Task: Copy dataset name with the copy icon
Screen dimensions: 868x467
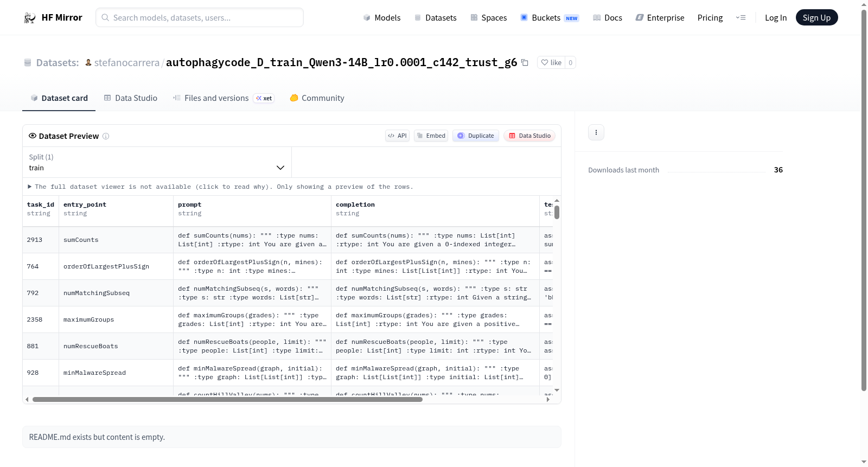Action: [x=525, y=62]
